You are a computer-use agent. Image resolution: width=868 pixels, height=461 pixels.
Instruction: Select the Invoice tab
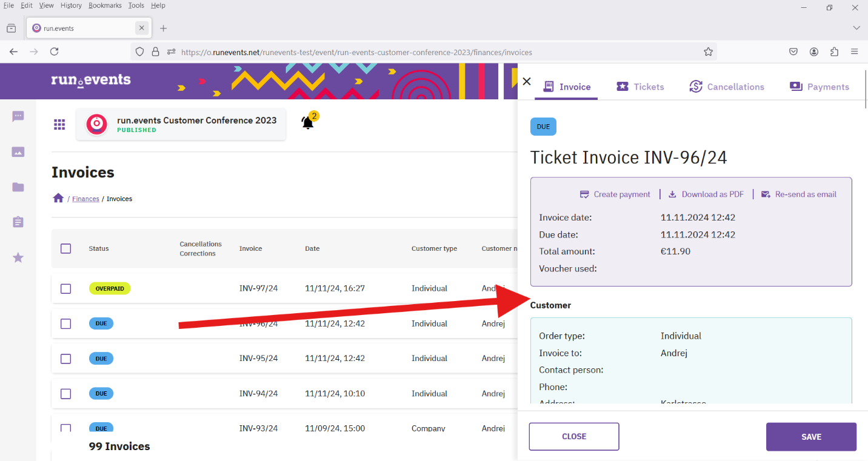tap(566, 87)
